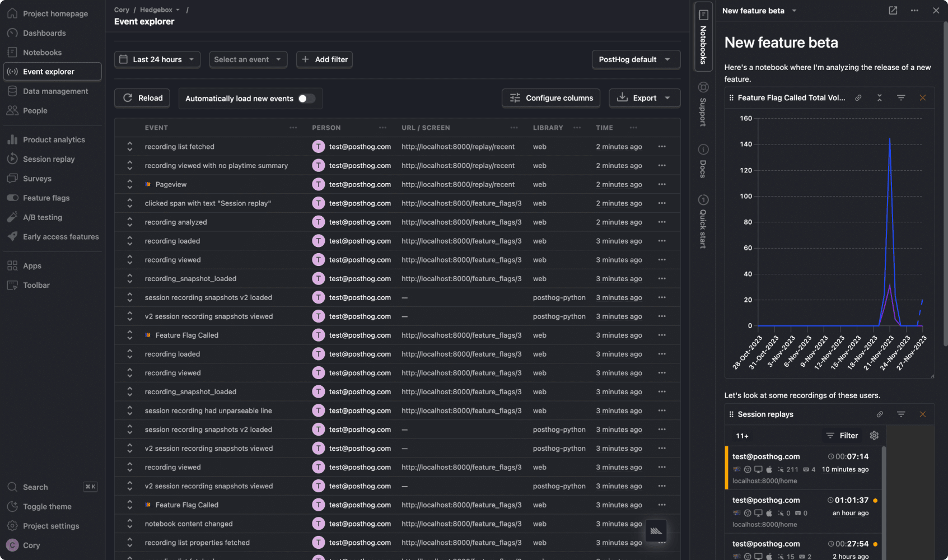
Task: Open the Export dropdown
Action: pyautogui.click(x=645, y=98)
